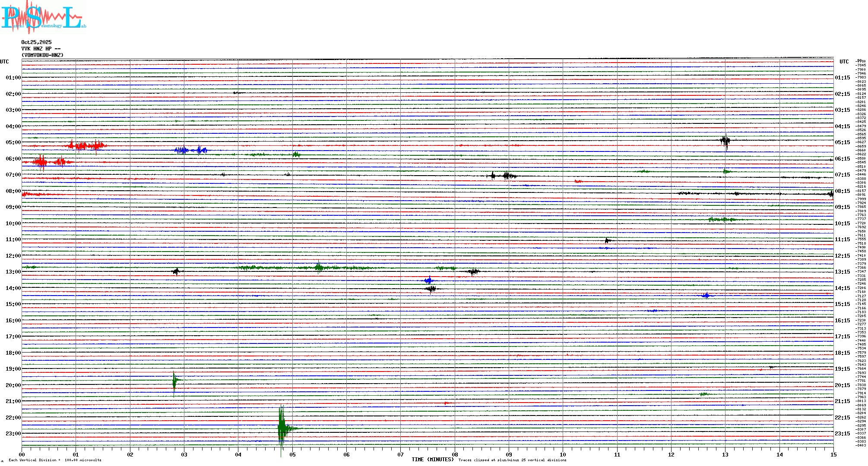Click minute 15 on bottom time axis

pyautogui.click(x=833, y=455)
